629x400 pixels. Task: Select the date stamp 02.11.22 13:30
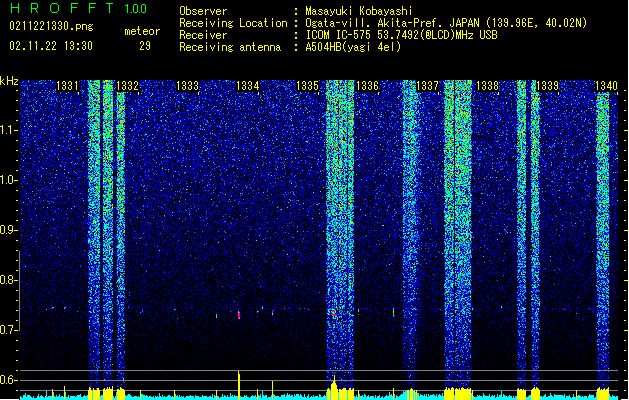(51, 46)
